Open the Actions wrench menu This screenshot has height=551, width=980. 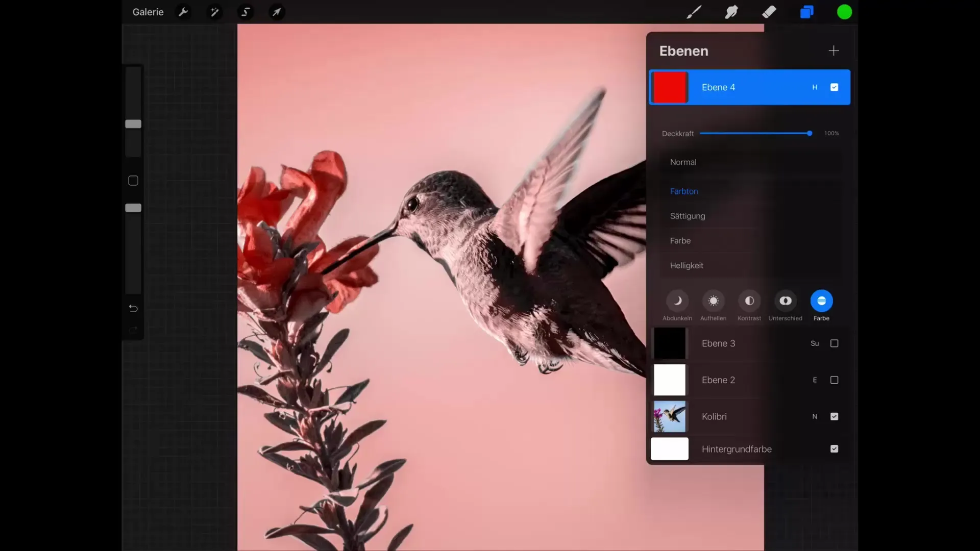point(183,12)
